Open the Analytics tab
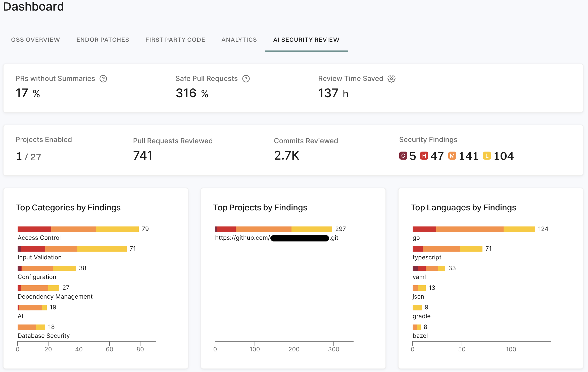 239,39
